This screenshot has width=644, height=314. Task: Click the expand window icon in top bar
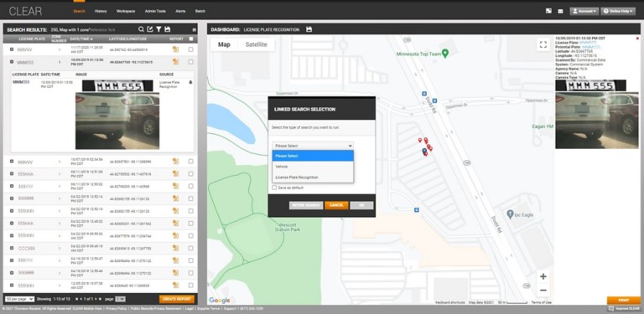point(548,11)
